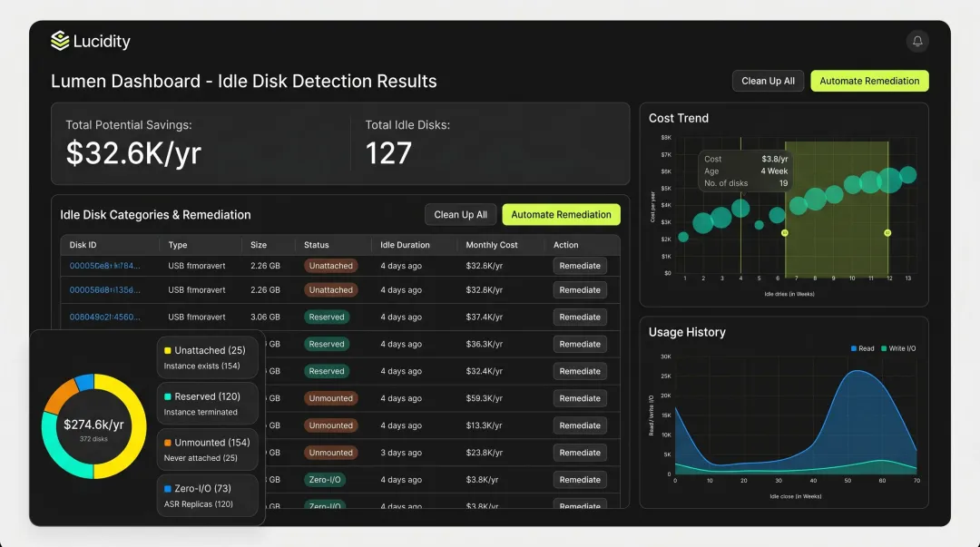Click the Total Idle Disks 127 value

pos(388,153)
